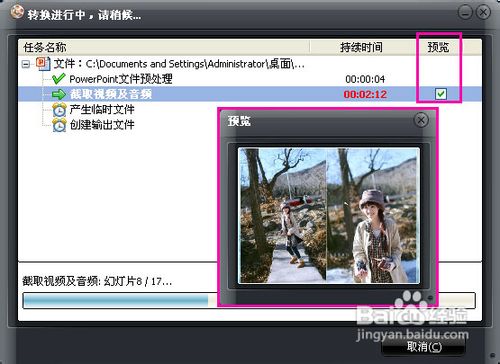Collapse the 文件 tree node
The width and height of the screenshot is (500, 364).
[x=26, y=64]
